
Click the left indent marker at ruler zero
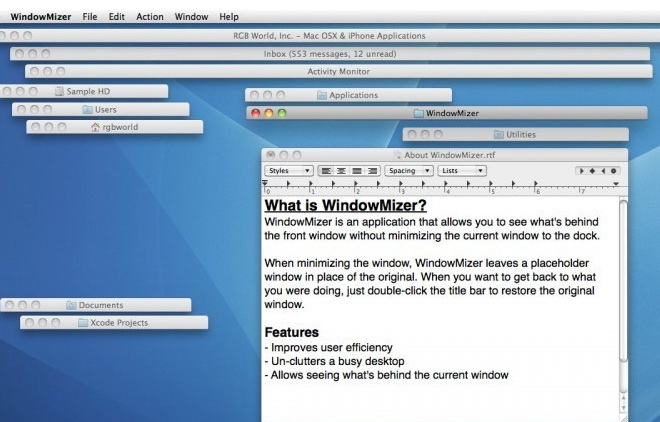pyautogui.click(x=265, y=184)
